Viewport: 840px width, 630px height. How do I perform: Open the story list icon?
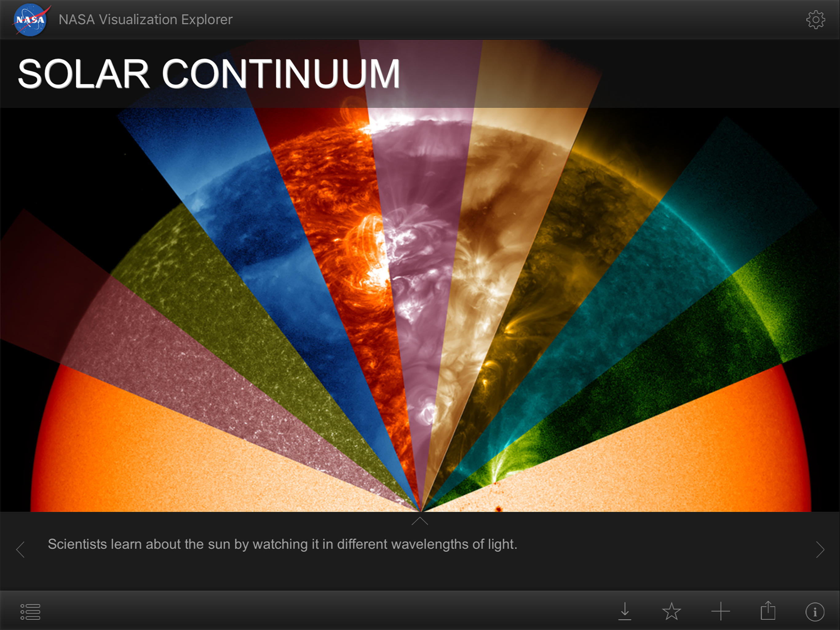[x=30, y=612]
